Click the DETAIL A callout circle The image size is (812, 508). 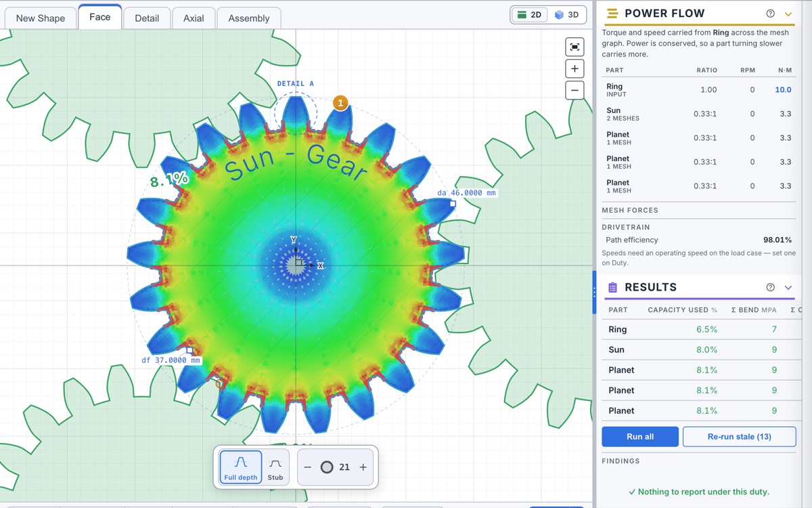[x=296, y=112]
